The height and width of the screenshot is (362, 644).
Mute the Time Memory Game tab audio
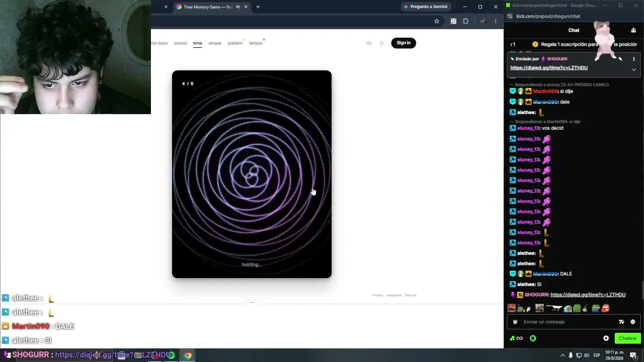(x=237, y=7)
